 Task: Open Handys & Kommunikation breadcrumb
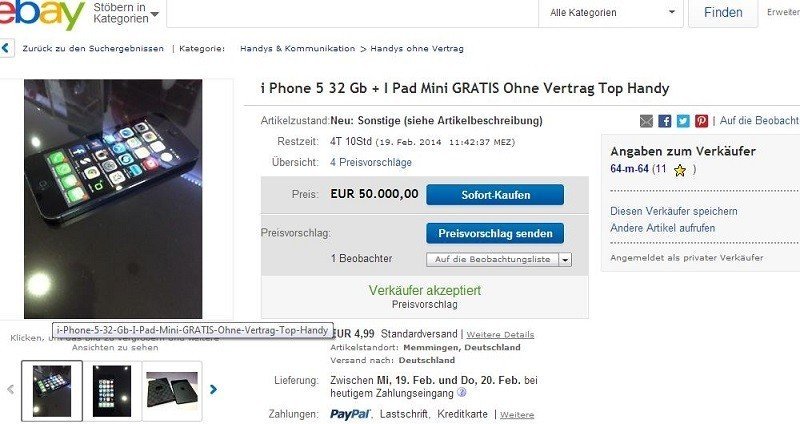297,48
